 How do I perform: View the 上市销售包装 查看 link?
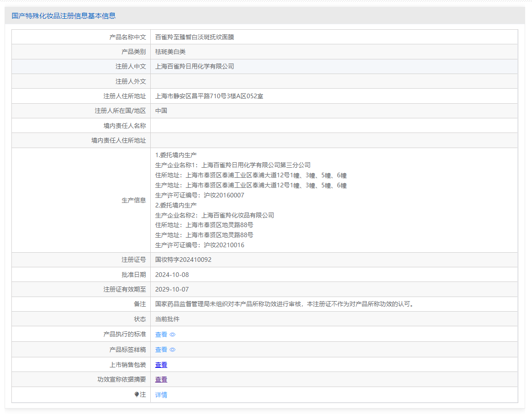click(x=161, y=365)
